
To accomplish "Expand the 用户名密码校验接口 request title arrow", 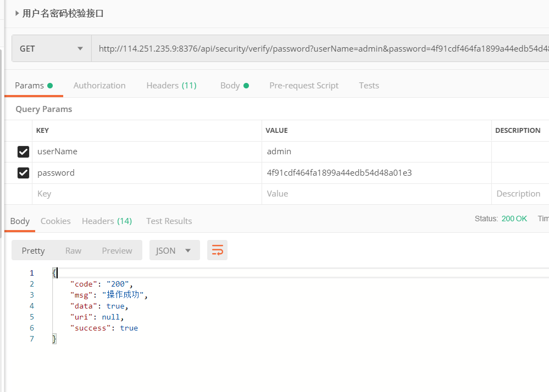I will click(17, 14).
